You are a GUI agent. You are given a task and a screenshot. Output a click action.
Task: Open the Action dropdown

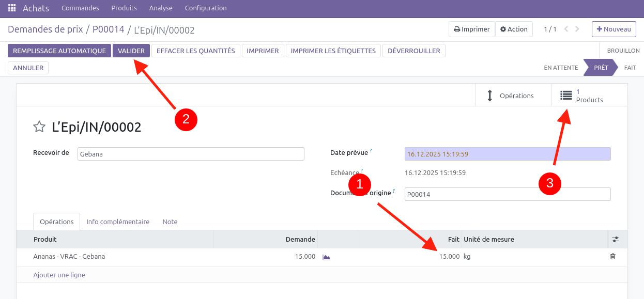pyautogui.click(x=513, y=29)
